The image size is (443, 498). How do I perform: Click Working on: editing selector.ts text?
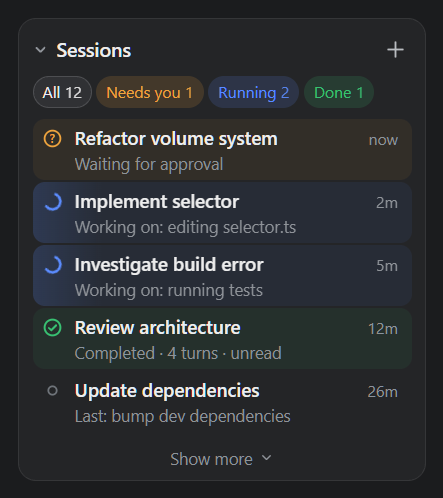(185, 228)
